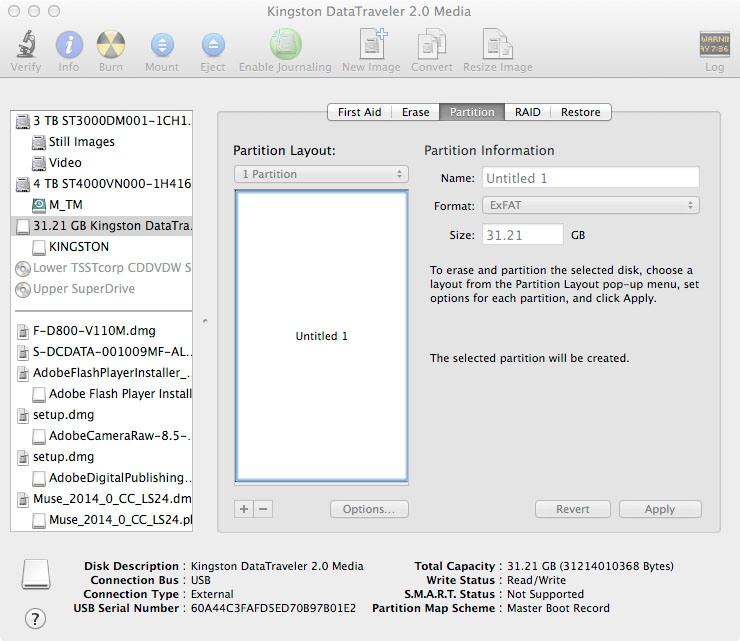Click the Mount toolbar icon
The height and width of the screenshot is (641, 740).
162,45
